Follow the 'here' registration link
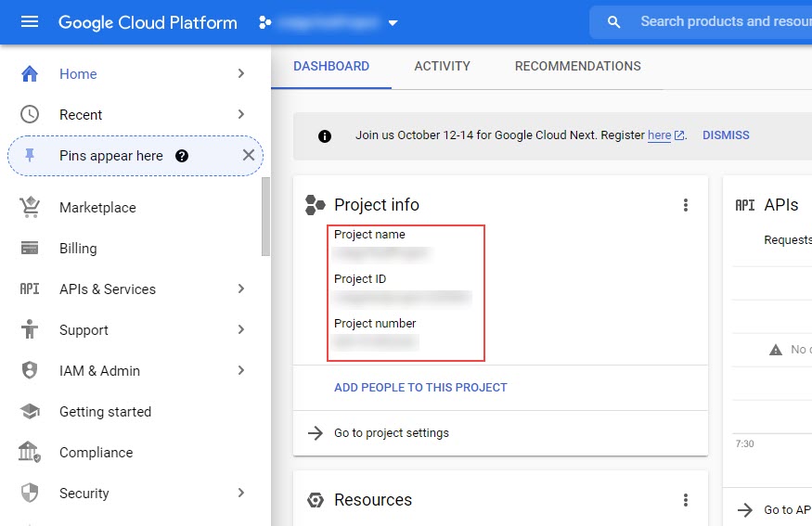The height and width of the screenshot is (526, 812). click(659, 135)
